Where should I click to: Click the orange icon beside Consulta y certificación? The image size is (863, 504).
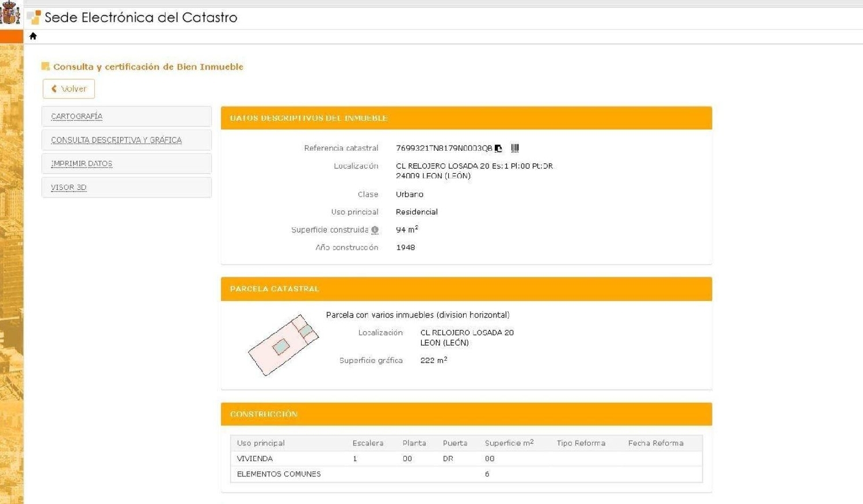click(x=45, y=67)
